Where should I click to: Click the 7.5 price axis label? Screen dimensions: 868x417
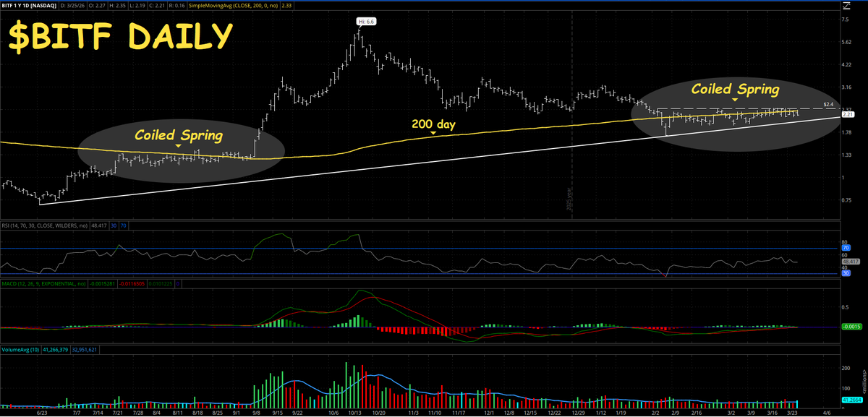pos(846,20)
